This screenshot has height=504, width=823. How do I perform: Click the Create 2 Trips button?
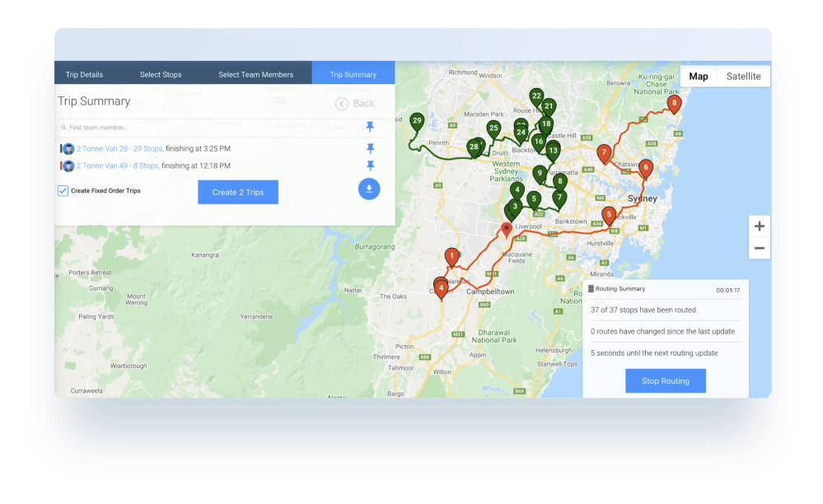pyautogui.click(x=238, y=192)
